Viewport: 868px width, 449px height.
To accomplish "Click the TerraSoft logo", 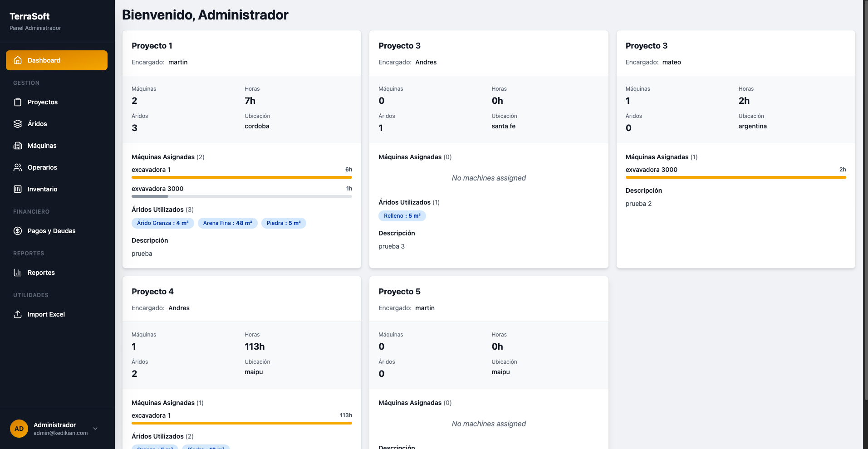I will [29, 16].
